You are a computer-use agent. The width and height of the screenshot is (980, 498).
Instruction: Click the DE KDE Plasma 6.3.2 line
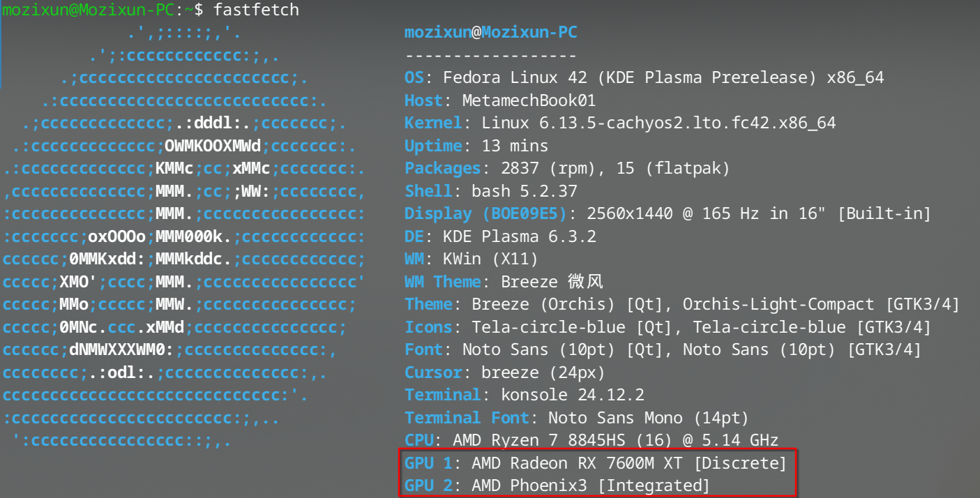tap(500, 236)
